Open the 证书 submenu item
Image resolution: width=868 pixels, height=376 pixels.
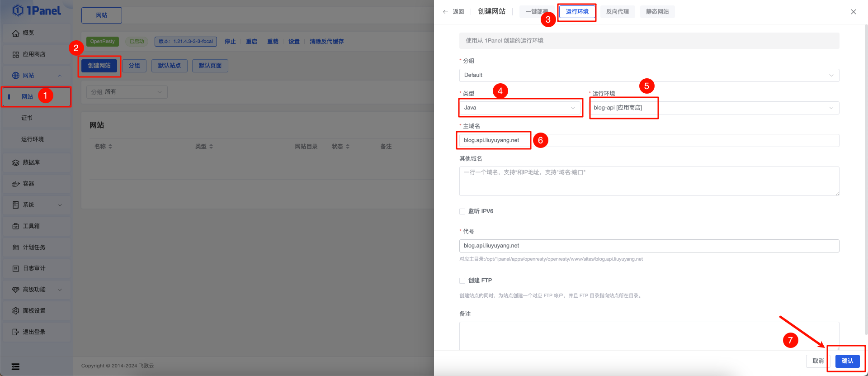[36, 118]
